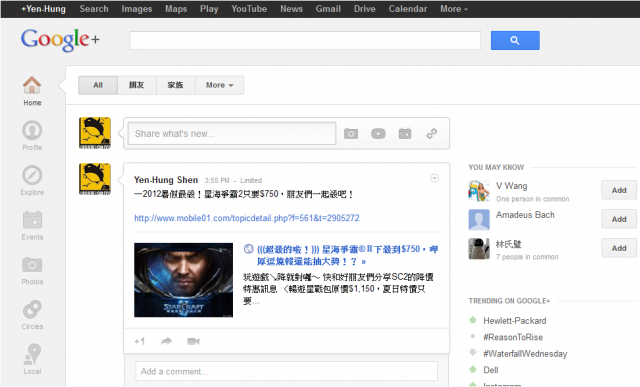Attach a photo using the share box camera icon

(351, 133)
